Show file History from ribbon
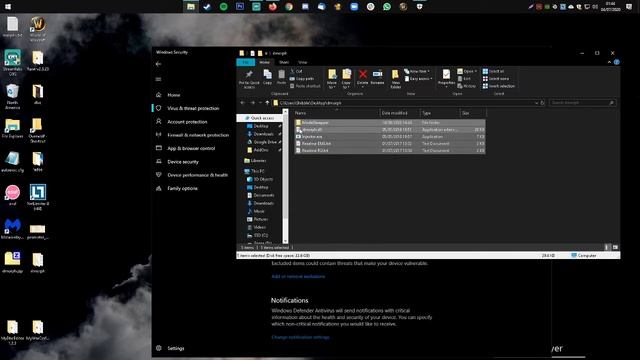This screenshot has height=360, width=640. click(467, 86)
